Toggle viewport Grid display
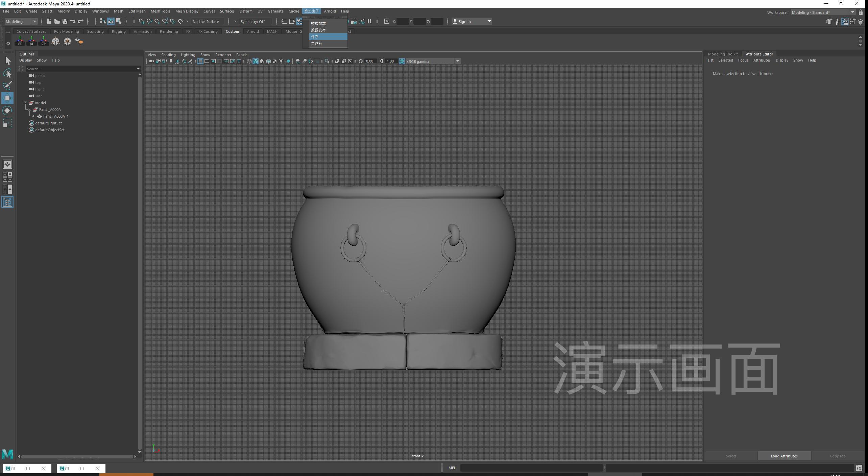 pos(200,61)
